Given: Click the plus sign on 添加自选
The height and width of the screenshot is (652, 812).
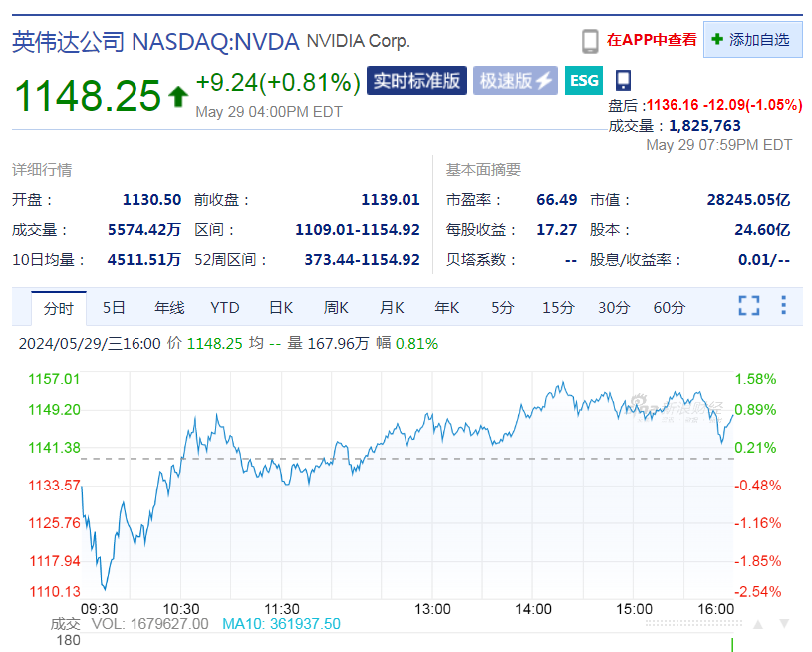Looking at the screenshot, I should click(x=717, y=39).
